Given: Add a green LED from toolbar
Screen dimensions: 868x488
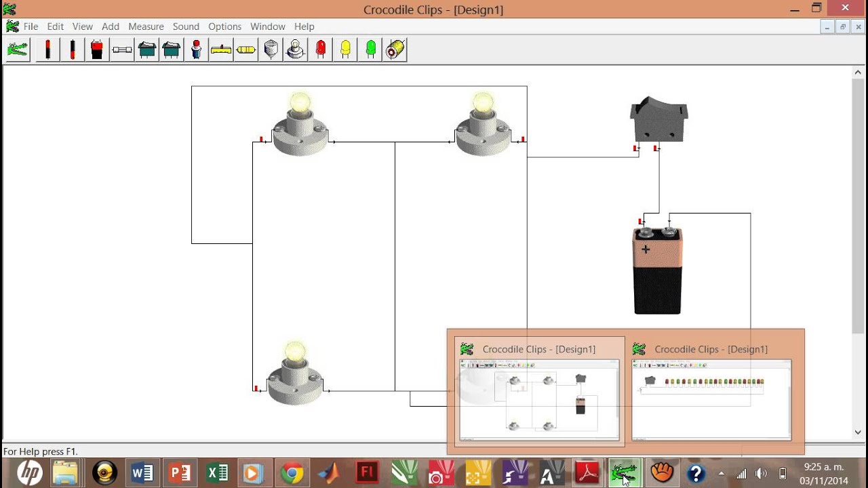Looking at the screenshot, I should (x=370, y=49).
